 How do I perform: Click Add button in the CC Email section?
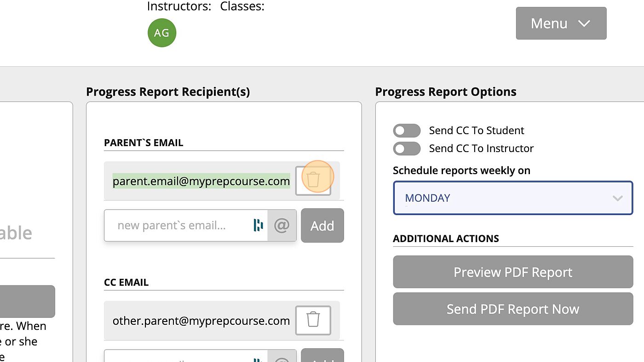pyautogui.click(x=322, y=356)
